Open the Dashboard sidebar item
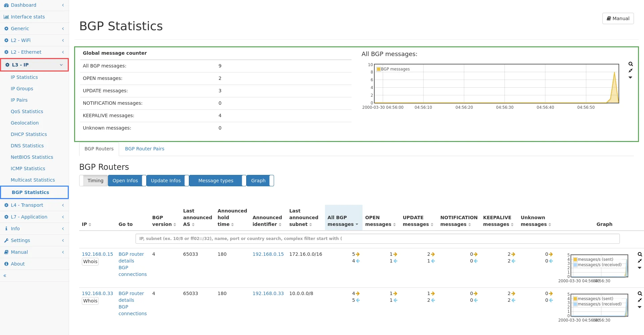Viewport: 644px width, 335px height. 23,5
